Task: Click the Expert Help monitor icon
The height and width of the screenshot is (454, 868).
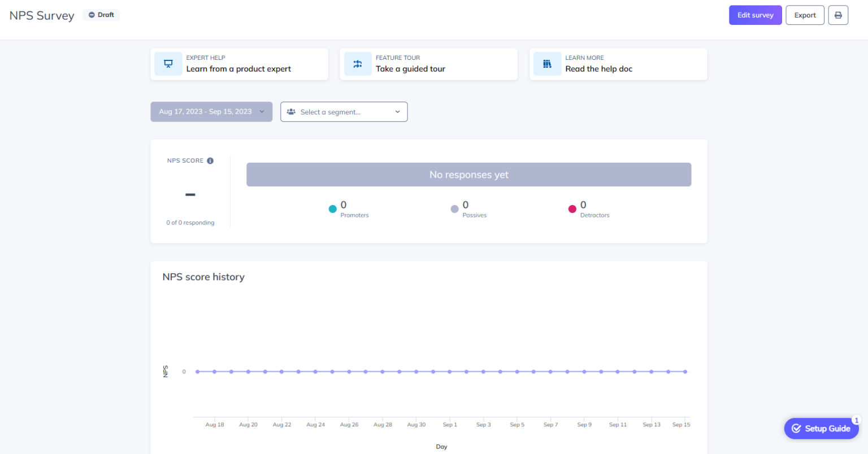Action: point(168,64)
